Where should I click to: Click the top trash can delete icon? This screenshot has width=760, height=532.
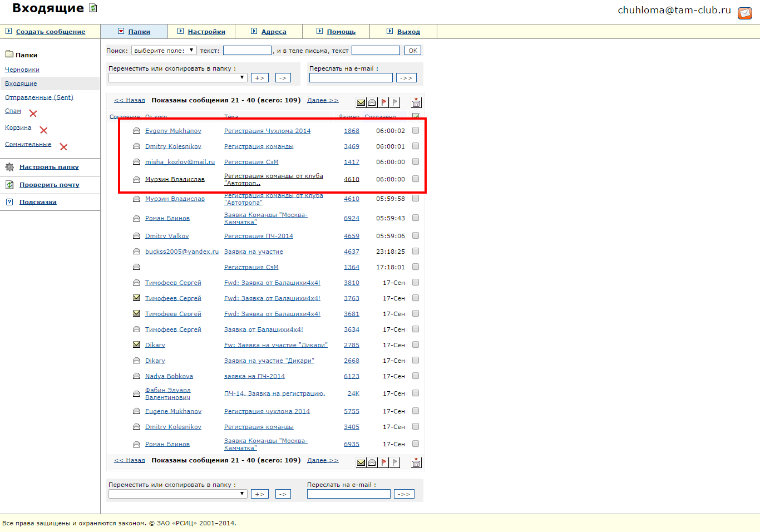(416, 102)
